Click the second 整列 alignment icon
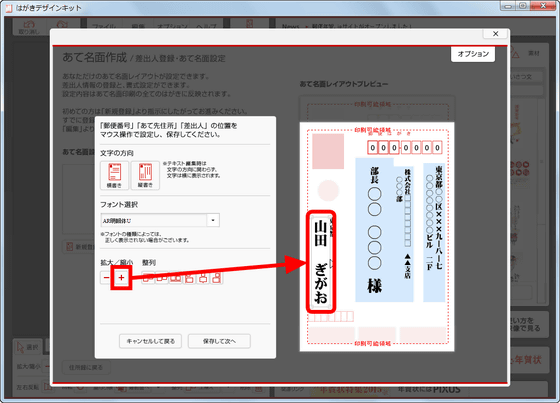 click(162, 278)
